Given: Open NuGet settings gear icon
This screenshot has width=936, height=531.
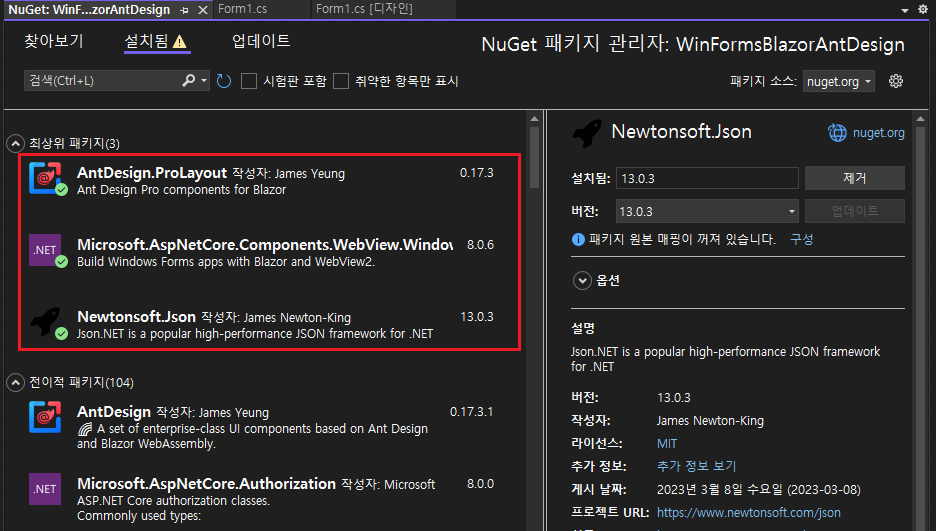Looking at the screenshot, I should pyautogui.click(x=895, y=81).
